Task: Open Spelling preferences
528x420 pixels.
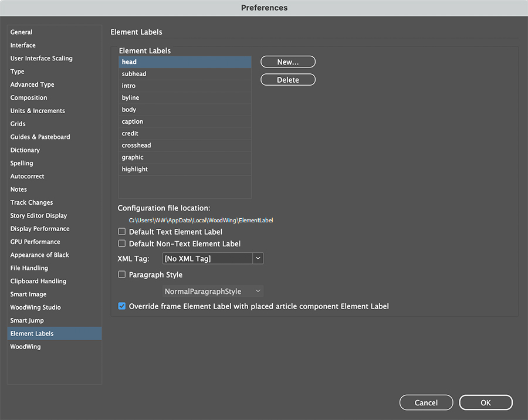Action: [x=55, y=163]
